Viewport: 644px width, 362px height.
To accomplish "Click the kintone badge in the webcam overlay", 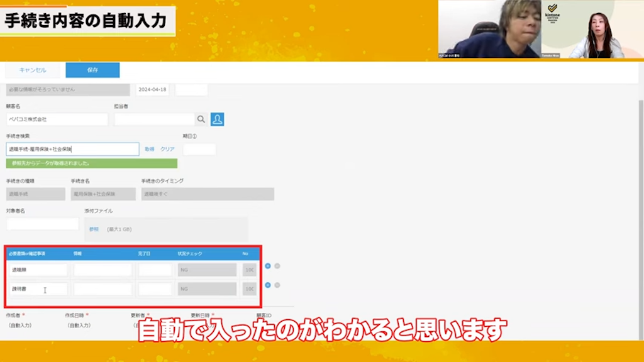I will click(553, 13).
